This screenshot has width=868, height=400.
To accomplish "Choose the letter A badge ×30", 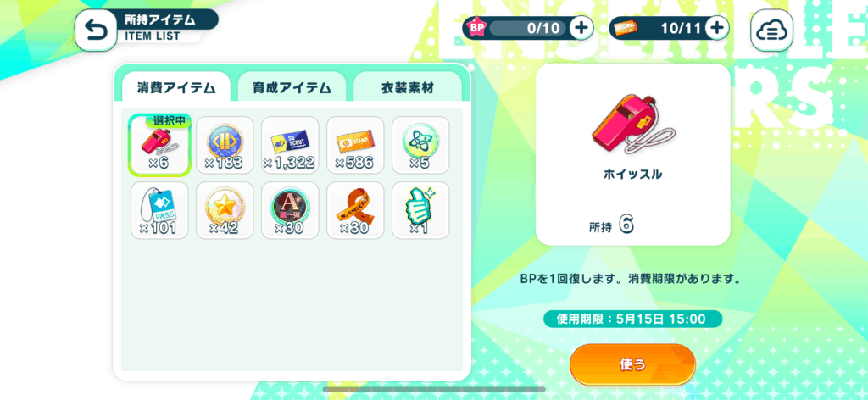I will click(x=290, y=210).
